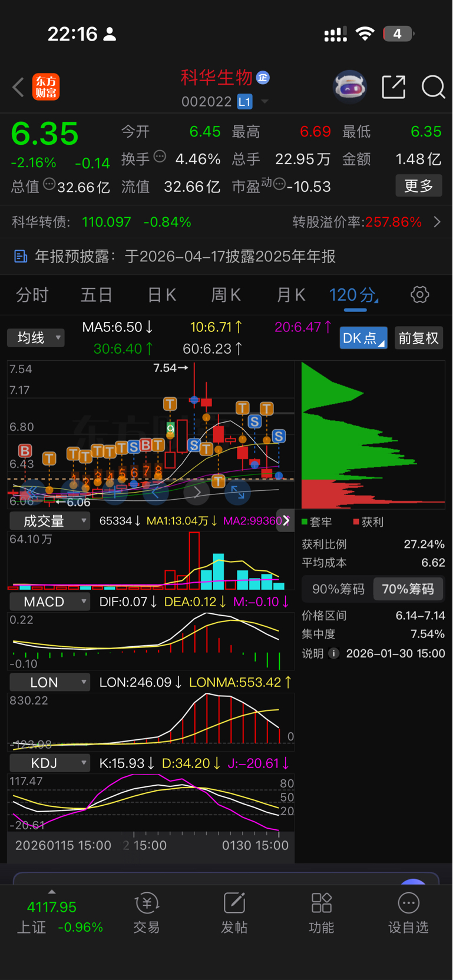The image size is (453, 980).
Task: Tap the double-left arrow chart overlay
Action: (32, 491)
